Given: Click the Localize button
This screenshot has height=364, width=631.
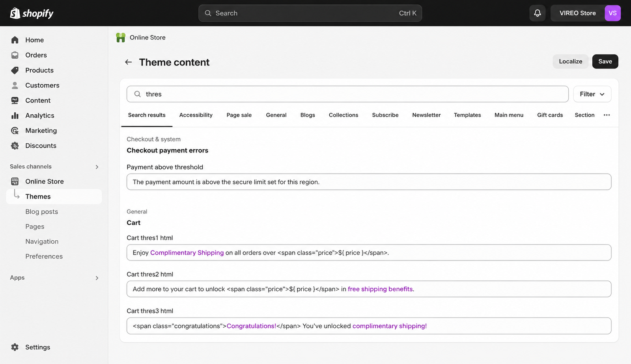Looking at the screenshot, I should pos(570,61).
